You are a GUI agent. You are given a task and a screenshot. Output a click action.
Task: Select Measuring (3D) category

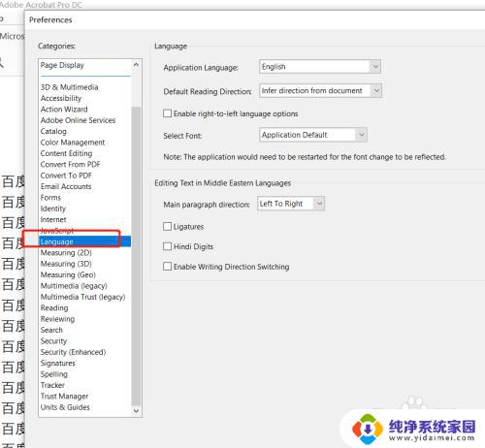click(x=66, y=264)
